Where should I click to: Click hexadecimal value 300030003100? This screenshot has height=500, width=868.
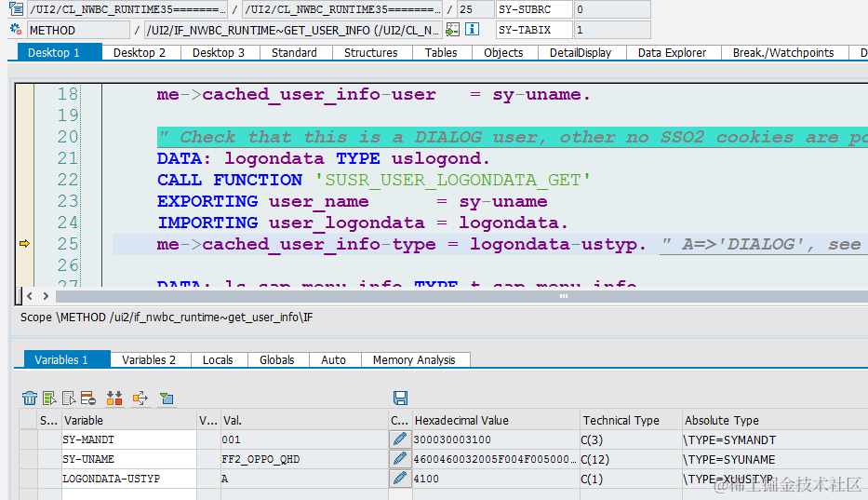pos(452,439)
